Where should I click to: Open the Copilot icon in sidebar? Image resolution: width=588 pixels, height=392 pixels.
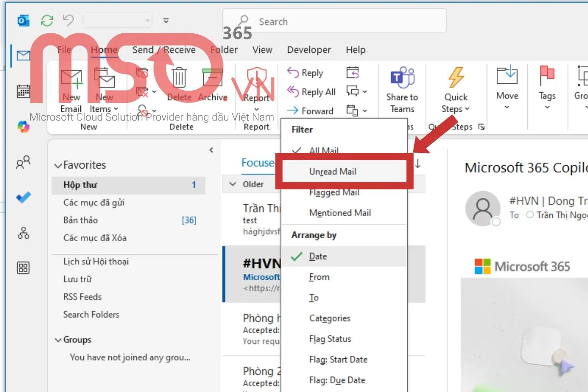coord(23,126)
